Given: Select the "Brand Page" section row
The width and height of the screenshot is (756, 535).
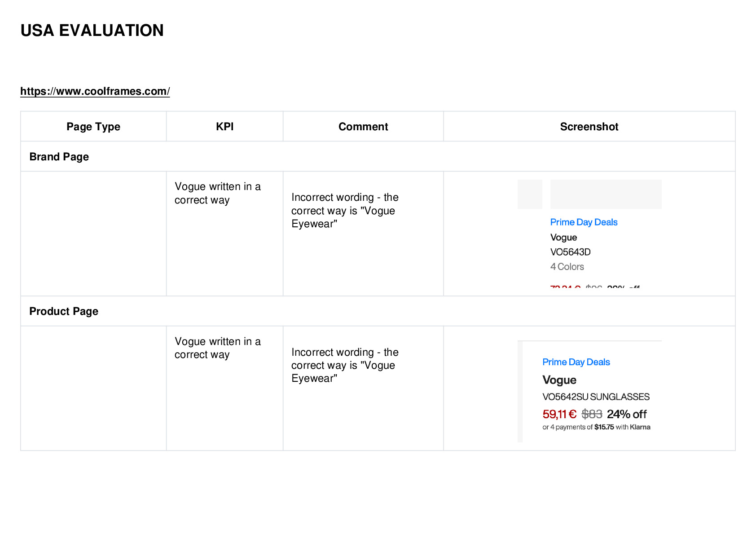Looking at the screenshot, I should [x=378, y=157].
